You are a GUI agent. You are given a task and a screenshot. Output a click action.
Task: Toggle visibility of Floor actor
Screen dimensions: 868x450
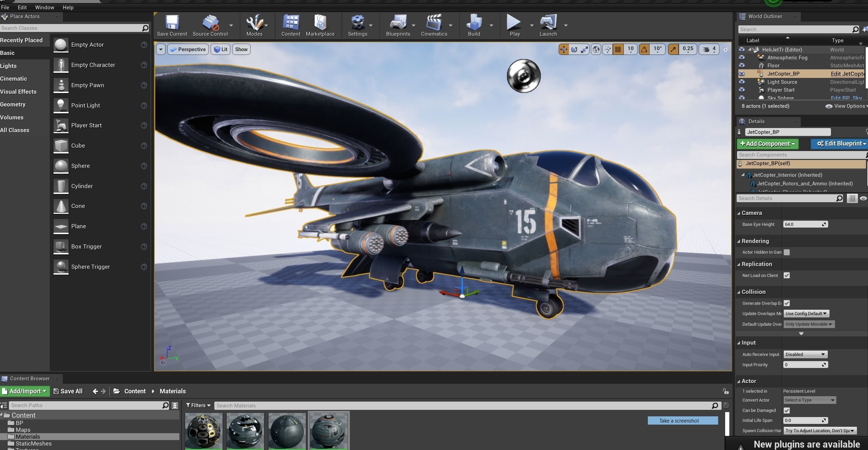click(x=742, y=65)
